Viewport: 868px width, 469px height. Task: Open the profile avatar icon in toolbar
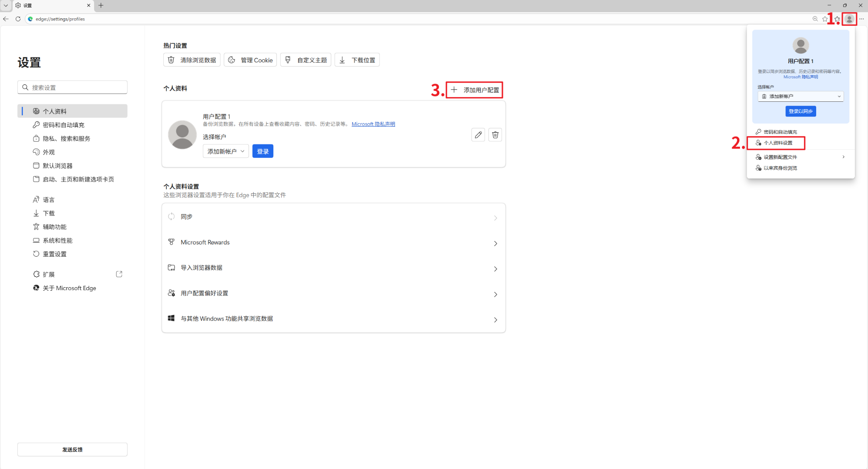pyautogui.click(x=849, y=19)
